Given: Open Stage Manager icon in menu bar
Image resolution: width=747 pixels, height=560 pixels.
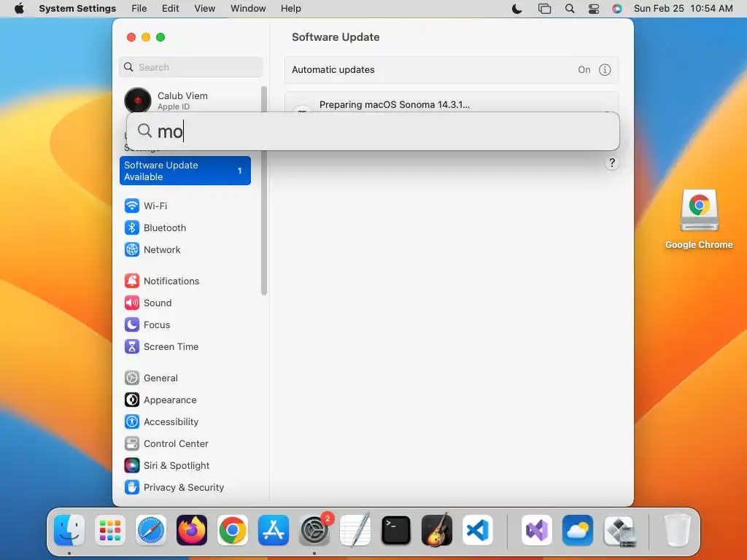Looking at the screenshot, I should 544,9.
